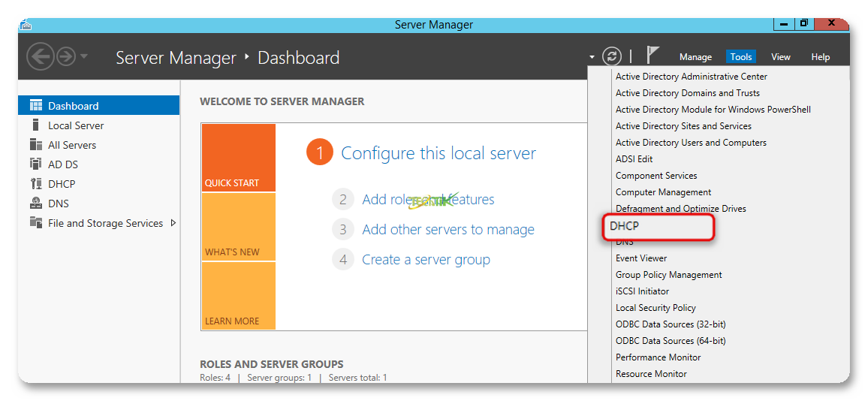
Task: Click the refresh dashboard icon
Action: point(613,56)
